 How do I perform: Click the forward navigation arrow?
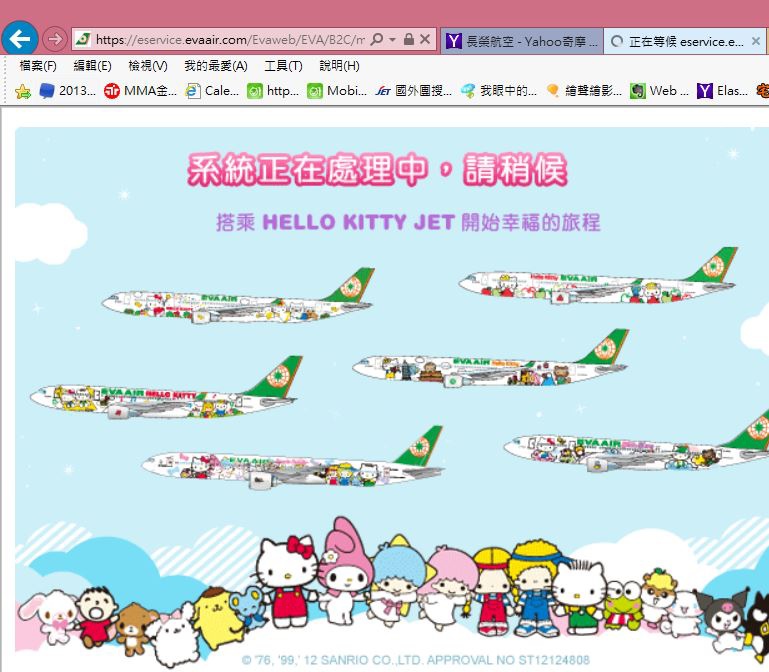(54, 39)
